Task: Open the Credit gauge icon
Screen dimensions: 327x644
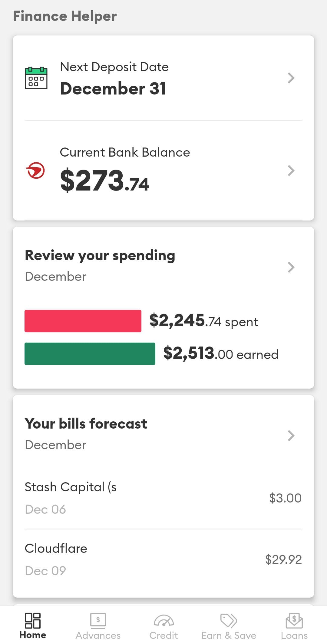Action: [163, 620]
